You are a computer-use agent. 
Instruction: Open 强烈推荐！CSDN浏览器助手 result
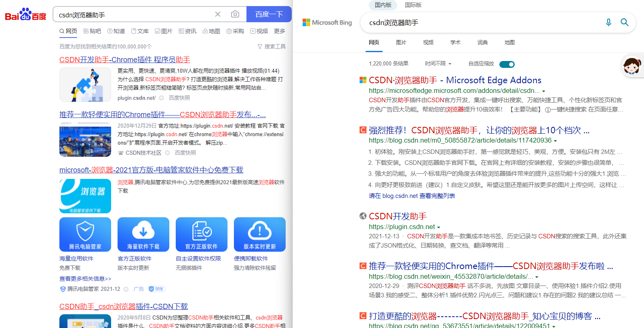479,130
